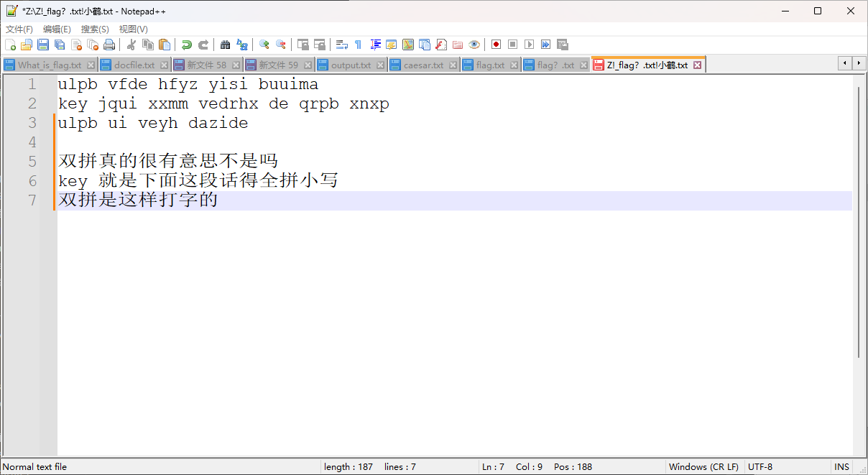
Task: Click line 2 text starting with key jqui
Action: 223,104
